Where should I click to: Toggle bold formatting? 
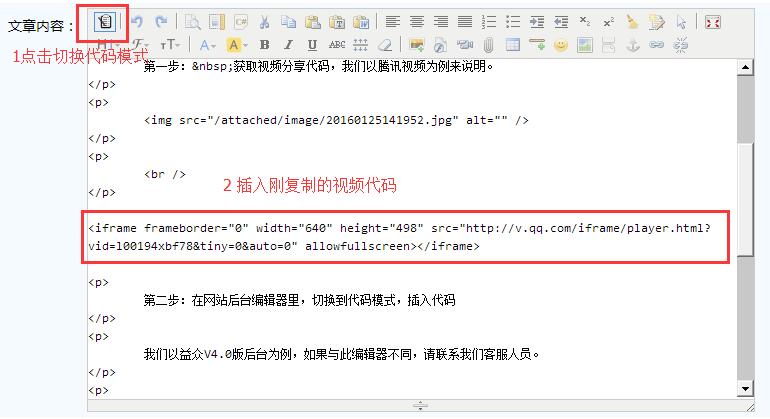click(265, 45)
